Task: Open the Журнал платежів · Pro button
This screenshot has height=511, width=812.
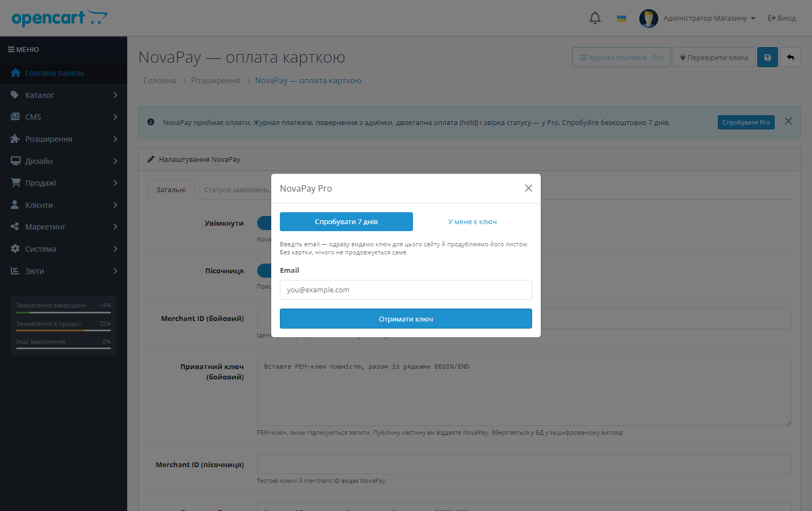Action: tap(621, 57)
